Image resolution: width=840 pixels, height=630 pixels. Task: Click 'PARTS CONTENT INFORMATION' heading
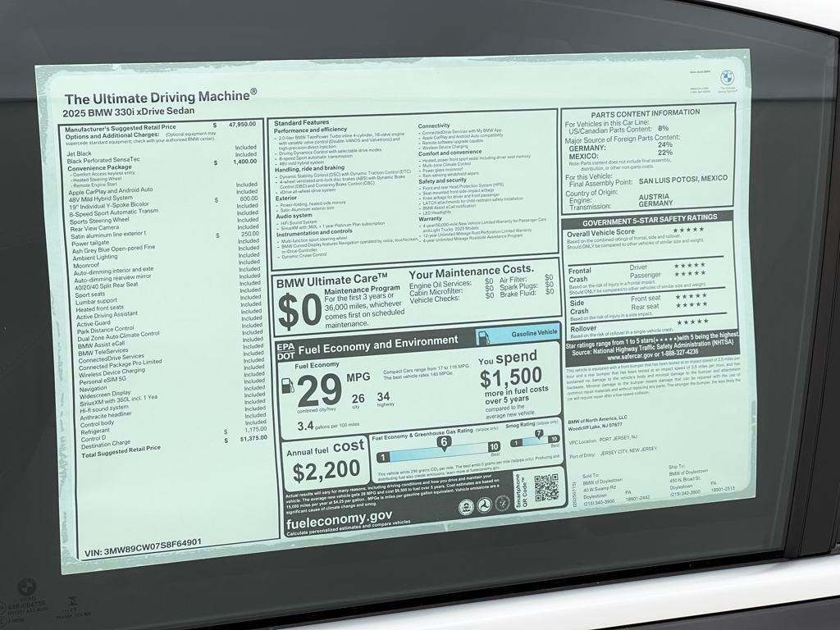pos(646,113)
